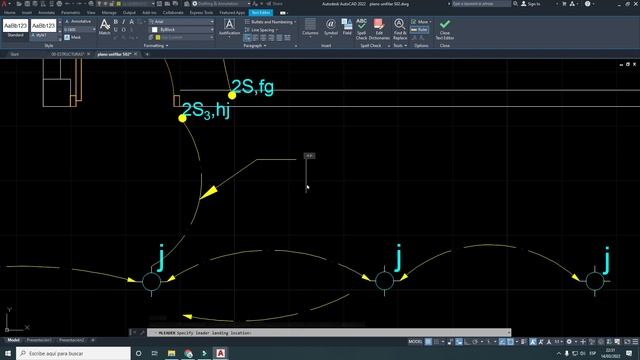Open the Parametric ribbon tab

71,13
